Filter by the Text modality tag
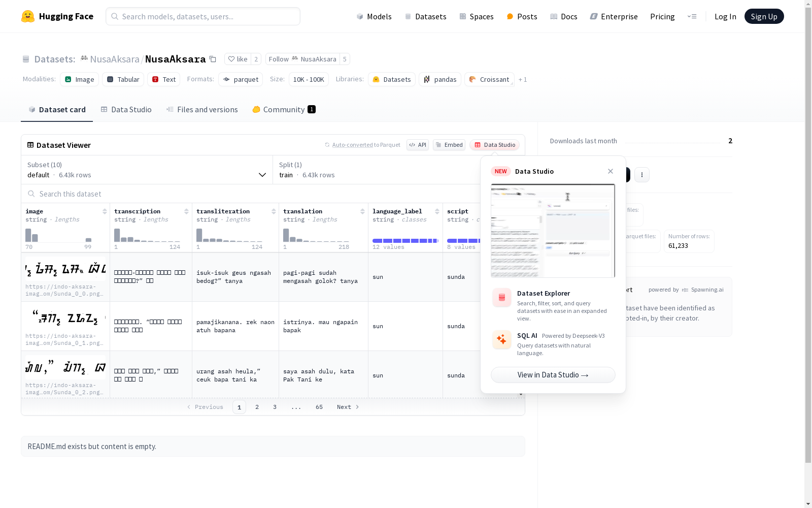 tap(164, 79)
